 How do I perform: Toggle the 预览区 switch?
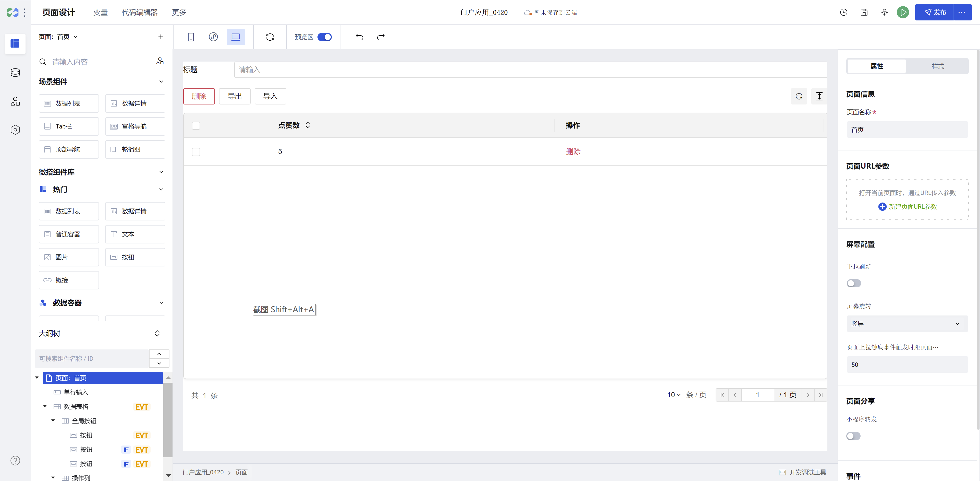click(325, 37)
